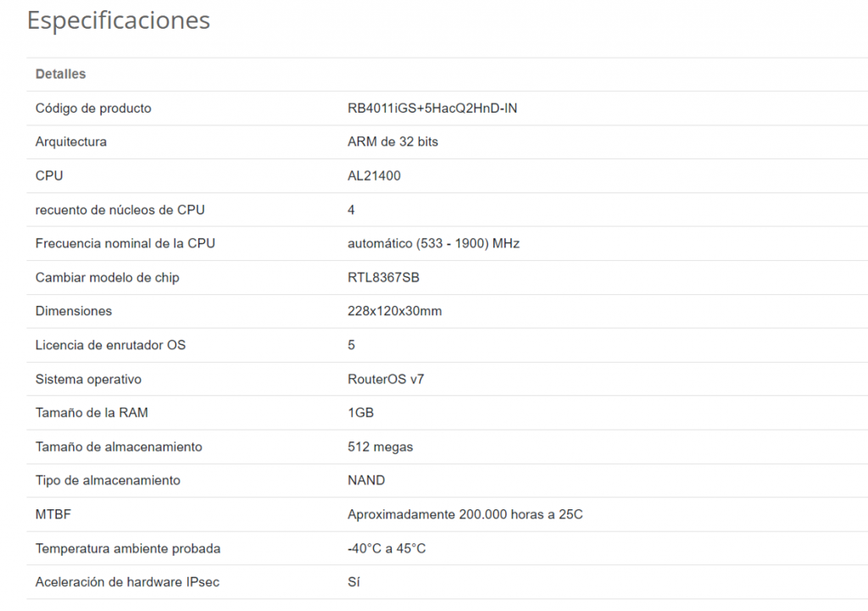Select the Licencia de enrutador OS label
The height and width of the screenshot is (611, 868).
[x=111, y=346]
